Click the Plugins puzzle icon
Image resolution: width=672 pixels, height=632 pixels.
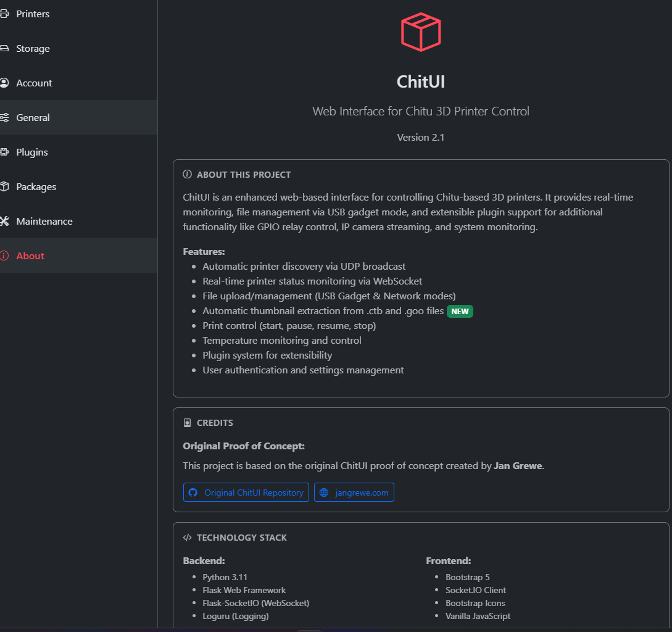click(x=4, y=152)
